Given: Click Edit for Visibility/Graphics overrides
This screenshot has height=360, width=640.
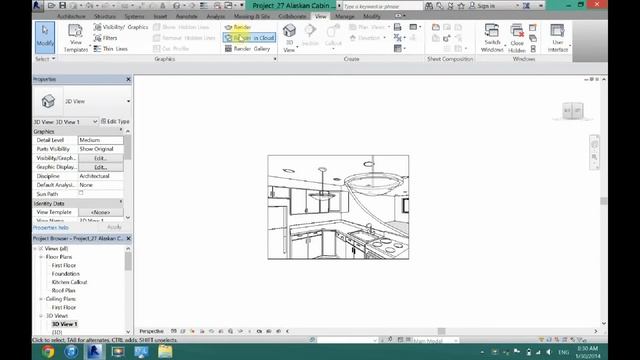Looking at the screenshot, I should coord(100,158).
